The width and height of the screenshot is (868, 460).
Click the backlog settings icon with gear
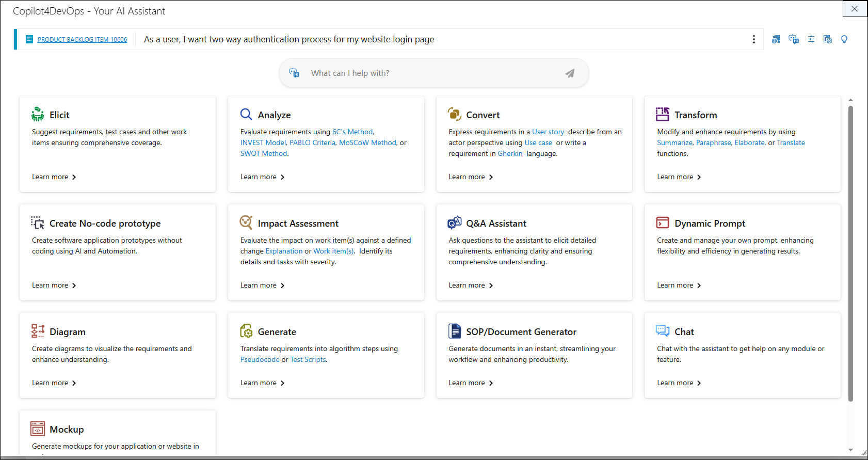click(x=776, y=39)
